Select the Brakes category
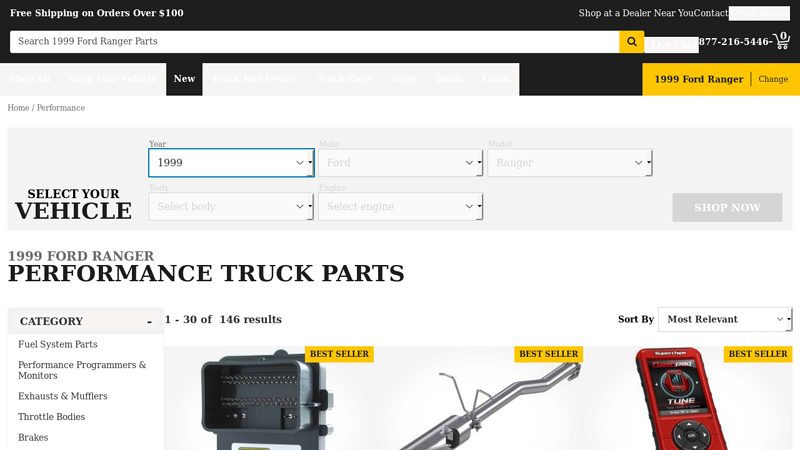 click(33, 438)
